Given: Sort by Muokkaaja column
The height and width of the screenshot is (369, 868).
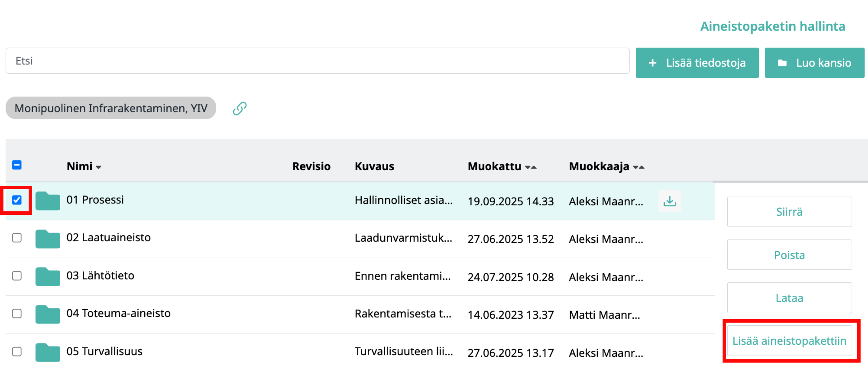Looking at the screenshot, I should pyautogui.click(x=638, y=167).
